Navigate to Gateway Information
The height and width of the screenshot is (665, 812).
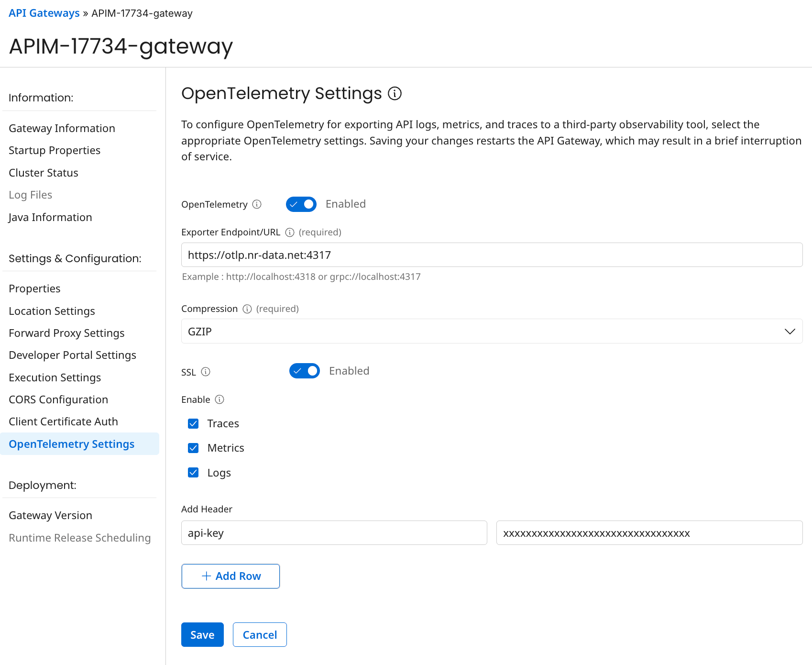coord(62,128)
